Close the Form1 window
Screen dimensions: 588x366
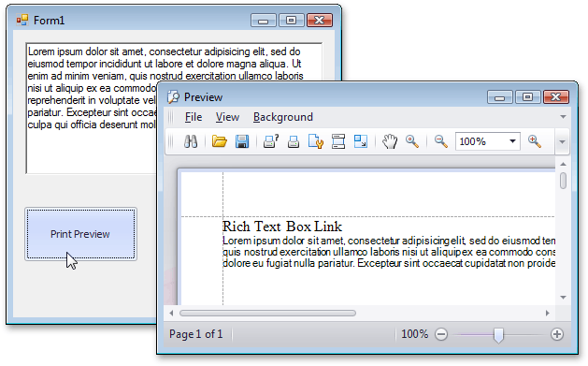(x=320, y=21)
